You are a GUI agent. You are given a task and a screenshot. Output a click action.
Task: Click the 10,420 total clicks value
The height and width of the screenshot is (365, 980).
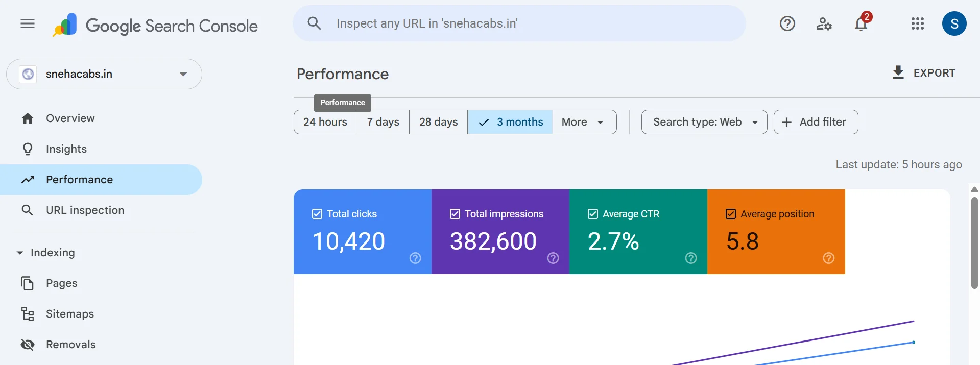[348, 241]
